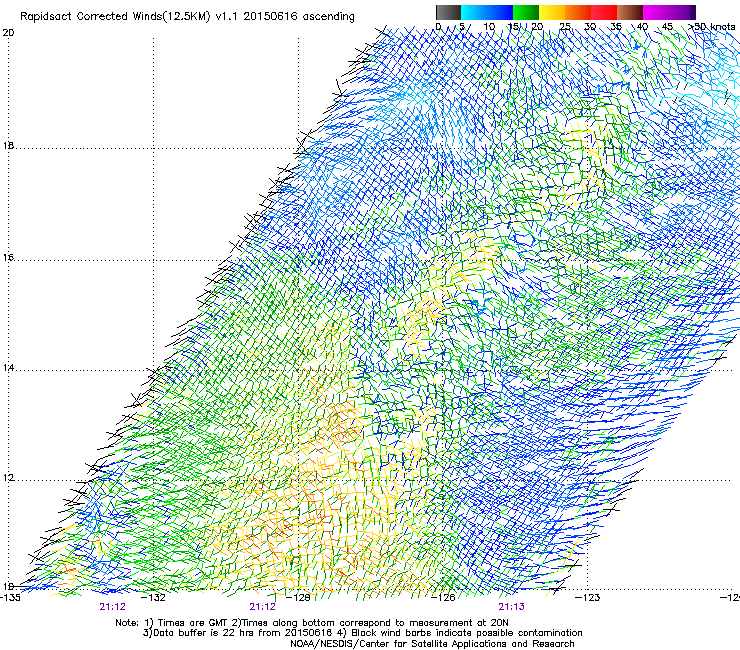Select the gray 0-5 knots legend segment
Viewport: 740px width, 650px height.
click(448, 12)
